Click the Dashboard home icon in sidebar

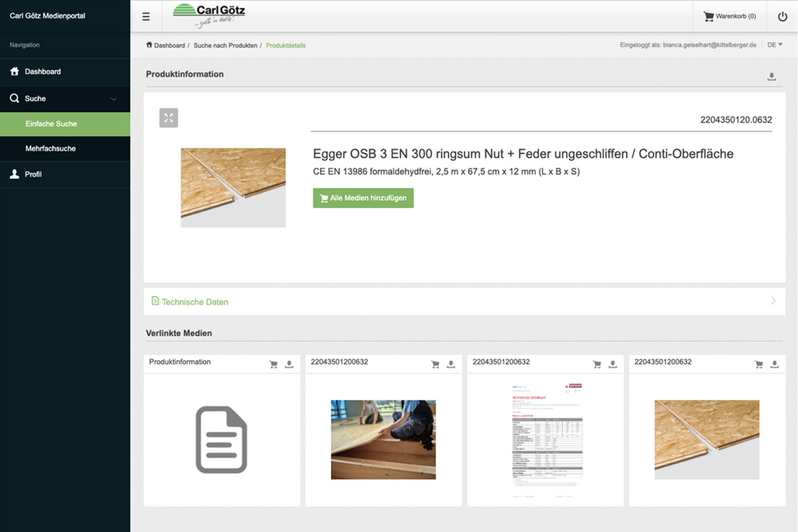14,71
